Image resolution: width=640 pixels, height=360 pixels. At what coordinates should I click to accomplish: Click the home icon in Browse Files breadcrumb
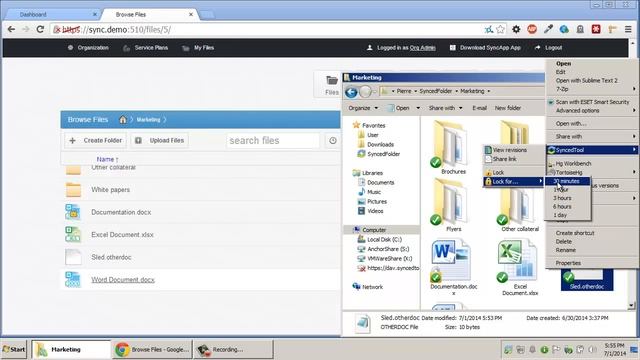(122, 120)
